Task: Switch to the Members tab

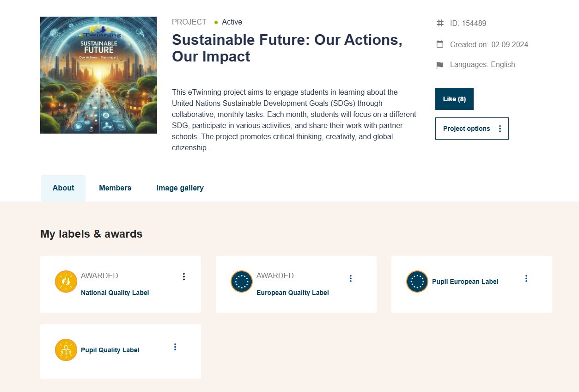Action: [115, 188]
